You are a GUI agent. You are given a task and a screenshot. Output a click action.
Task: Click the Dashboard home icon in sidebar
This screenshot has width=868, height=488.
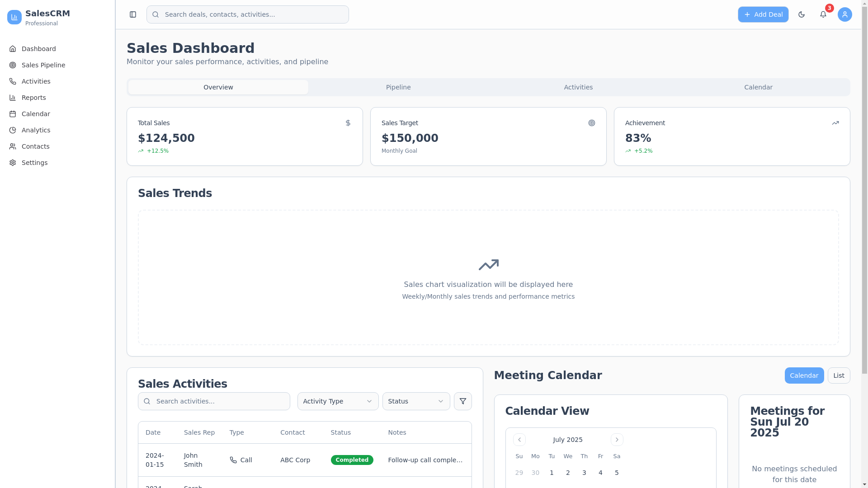(13, 49)
